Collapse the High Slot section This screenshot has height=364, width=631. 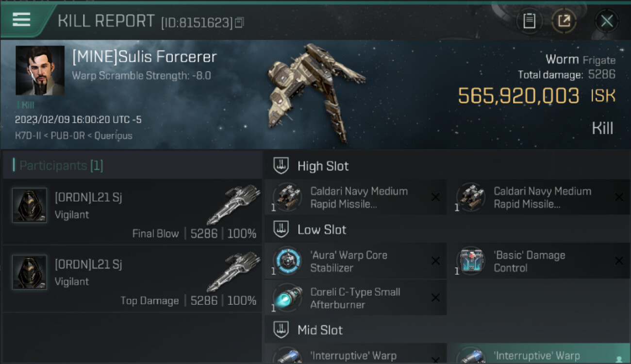[281, 165]
